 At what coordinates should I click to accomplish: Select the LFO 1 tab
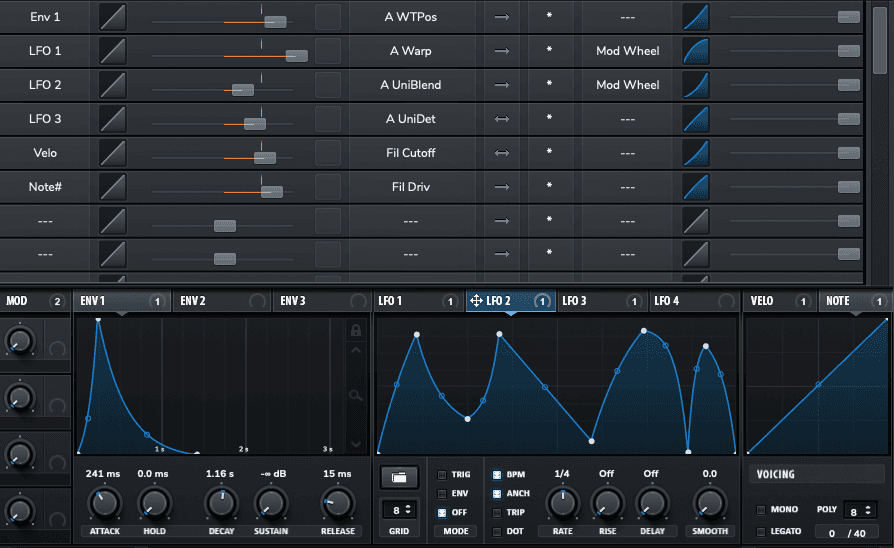coord(419,301)
